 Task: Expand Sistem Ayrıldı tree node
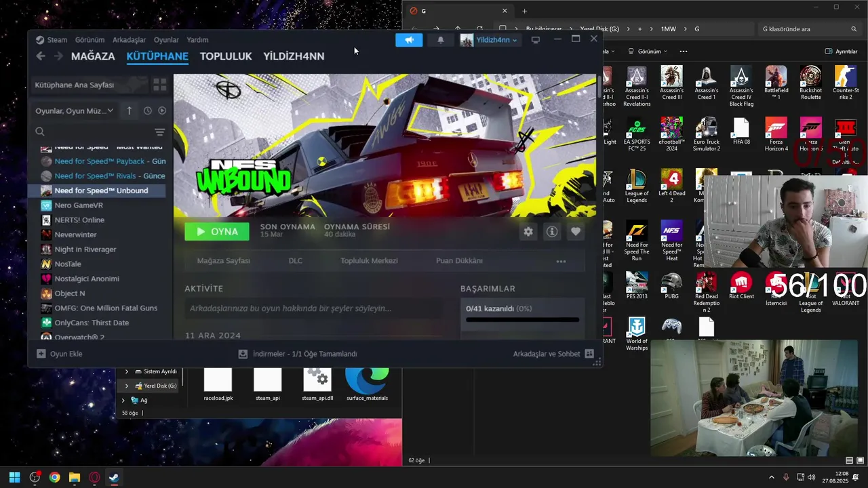(x=126, y=371)
